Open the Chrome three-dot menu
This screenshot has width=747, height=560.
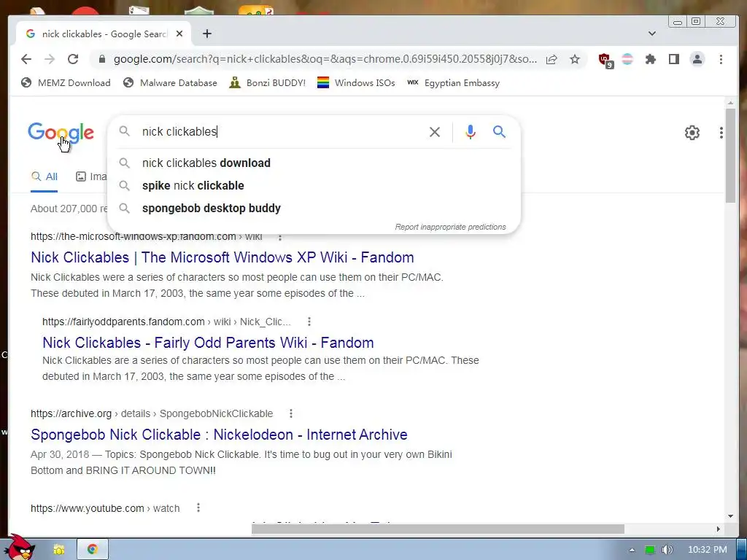[x=721, y=59]
